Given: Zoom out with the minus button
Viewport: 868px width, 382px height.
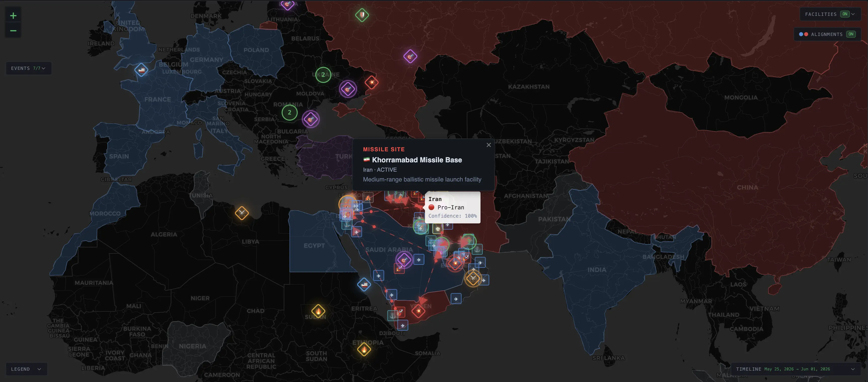Looking at the screenshot, I should pos(13,31).
